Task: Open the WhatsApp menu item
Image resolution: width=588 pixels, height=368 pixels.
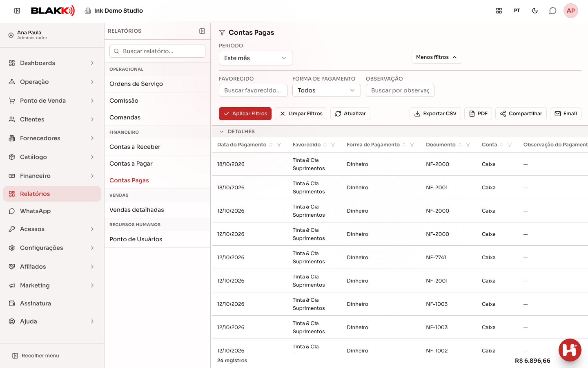Action: click(52, 211)
